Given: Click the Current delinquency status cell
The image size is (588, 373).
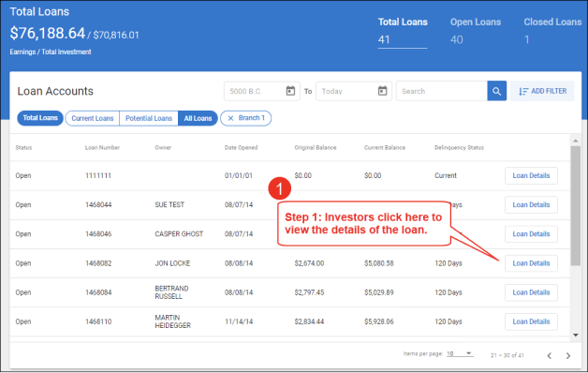Looking at the screenshot, I should (x=446, y=175).
